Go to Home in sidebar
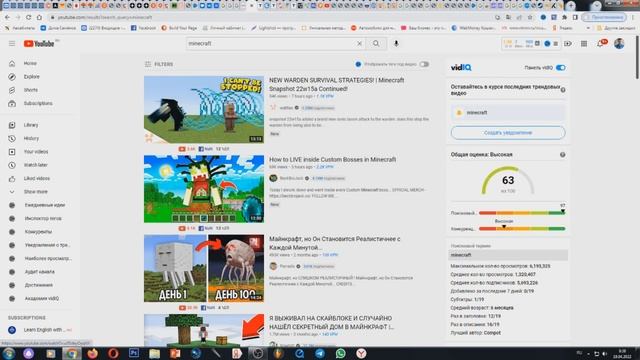This screenshot has height=360, width=640. (30, 64)
